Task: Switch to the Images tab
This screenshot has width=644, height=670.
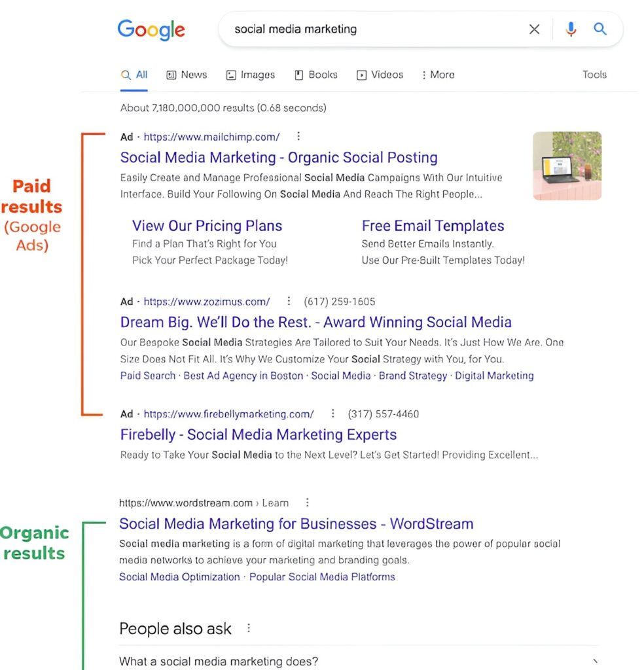Action: tap(251, 75)
